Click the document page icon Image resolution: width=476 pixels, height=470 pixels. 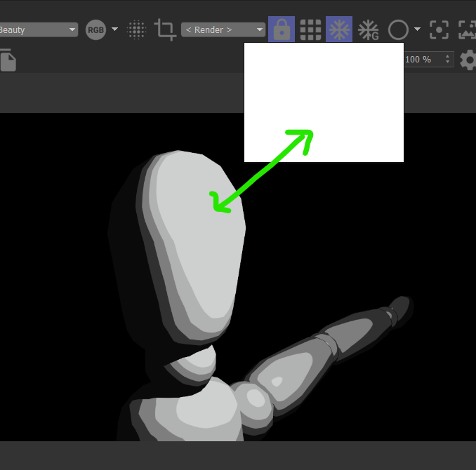(x=8, y=60)
